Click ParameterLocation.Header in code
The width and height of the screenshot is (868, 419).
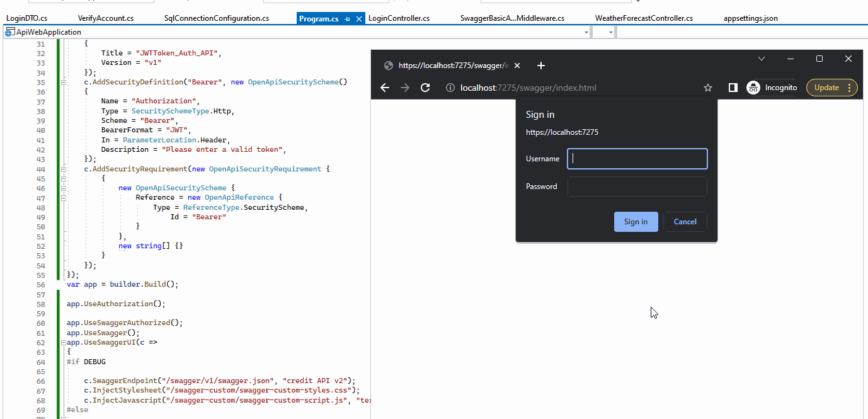click(176, 140)
